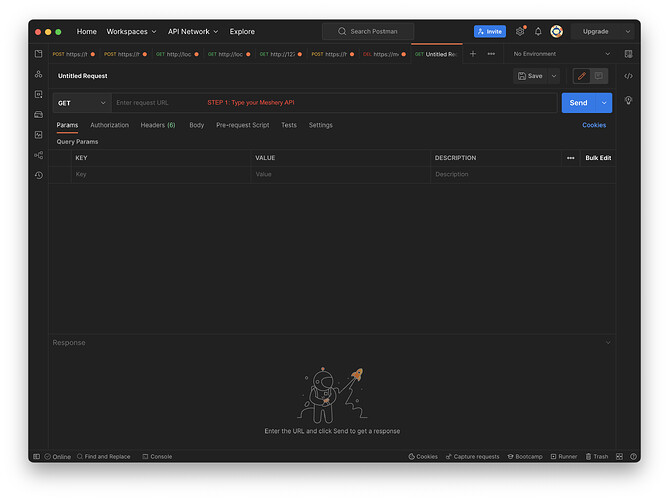Open the notifications bell
Screen dimensions: 669x500
point(538,31)
